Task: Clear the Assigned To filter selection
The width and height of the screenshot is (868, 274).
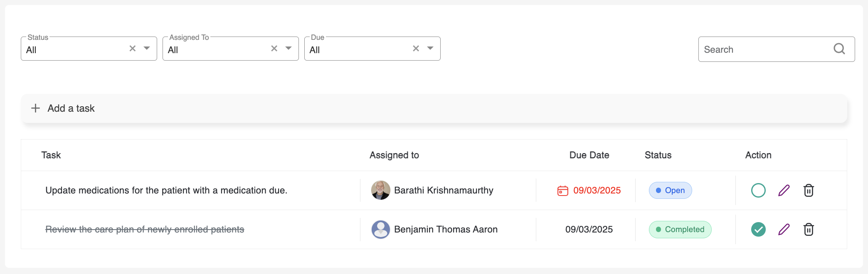Action: pos(274,49)
